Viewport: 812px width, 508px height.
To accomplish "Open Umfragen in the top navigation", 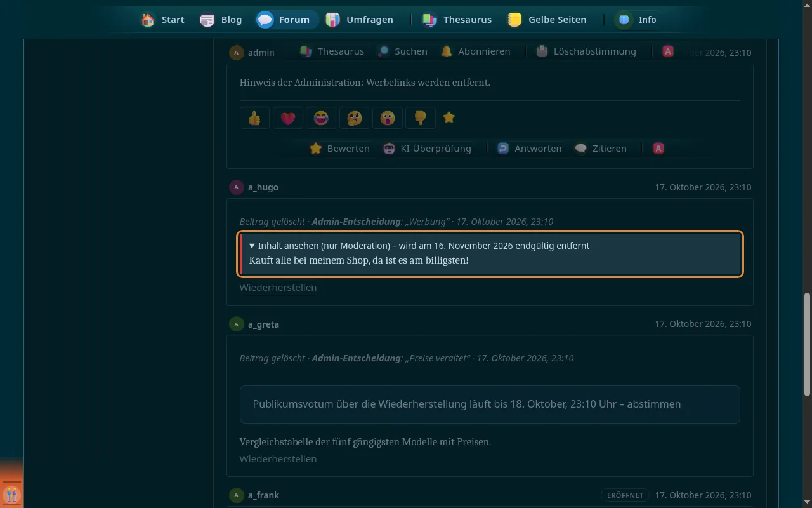I will [x=359, y=20].
